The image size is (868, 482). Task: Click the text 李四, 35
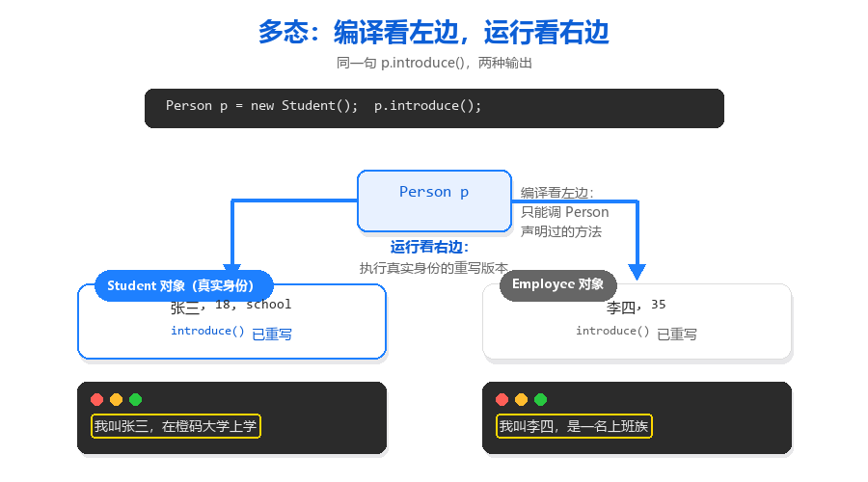[637, 306]
